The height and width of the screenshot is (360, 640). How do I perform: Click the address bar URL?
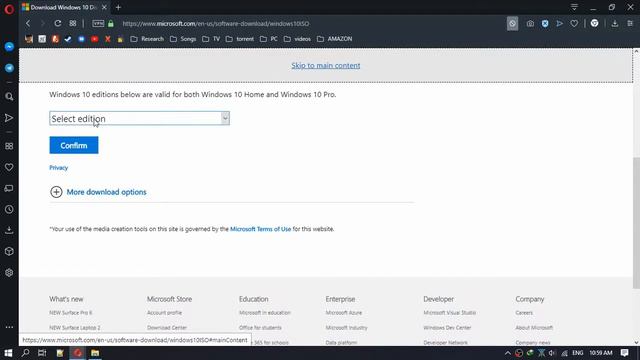(216, 24)
